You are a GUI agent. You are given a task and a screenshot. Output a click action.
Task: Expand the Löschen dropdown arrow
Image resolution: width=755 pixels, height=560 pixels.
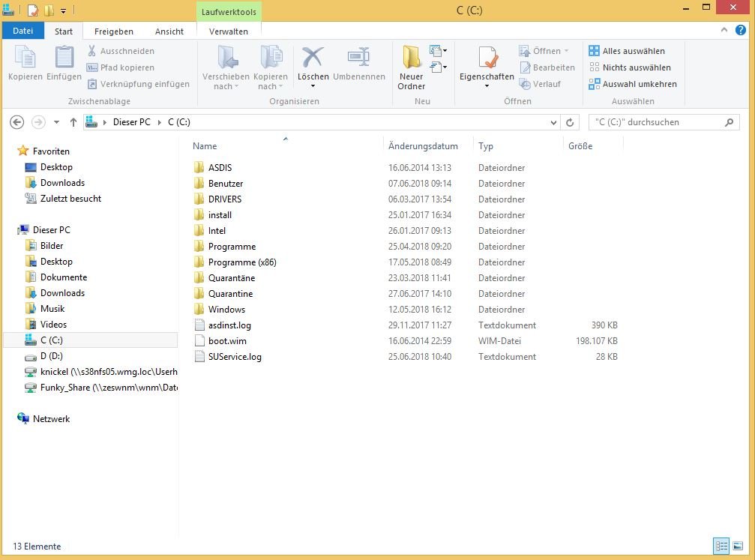pos(313,86)
